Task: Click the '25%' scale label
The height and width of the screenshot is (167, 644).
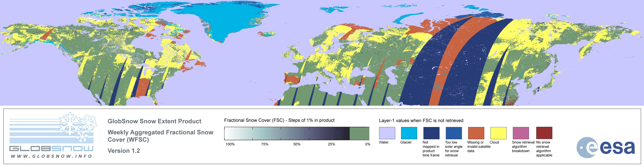Action: pos(331,144)
